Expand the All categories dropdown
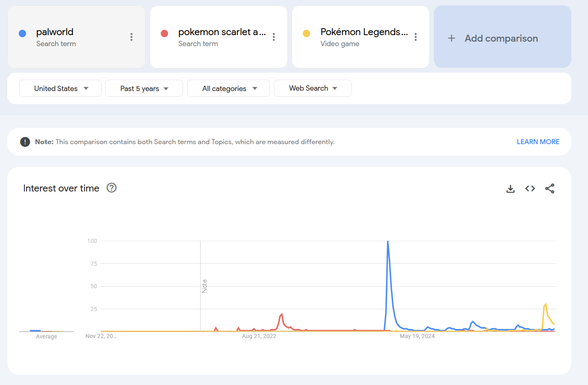Image resolution: width=588 pixels, height=385 pixels. (x=228, y=88)
